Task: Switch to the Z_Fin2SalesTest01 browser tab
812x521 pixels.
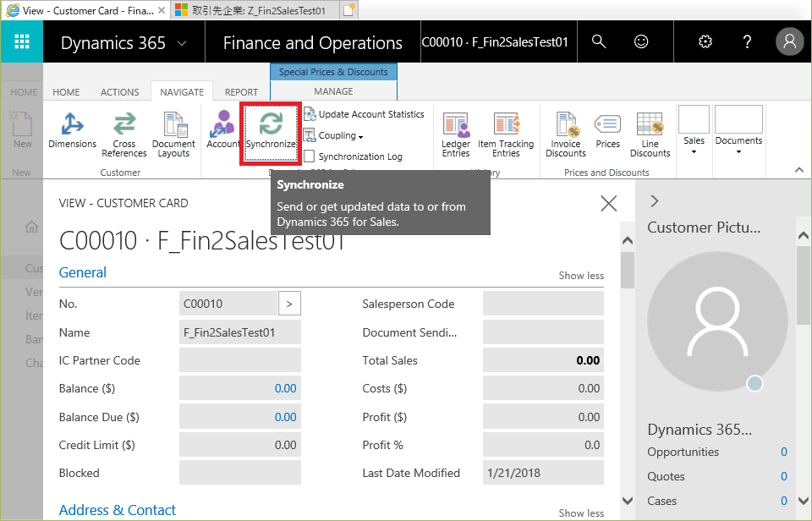Action: 254,10
